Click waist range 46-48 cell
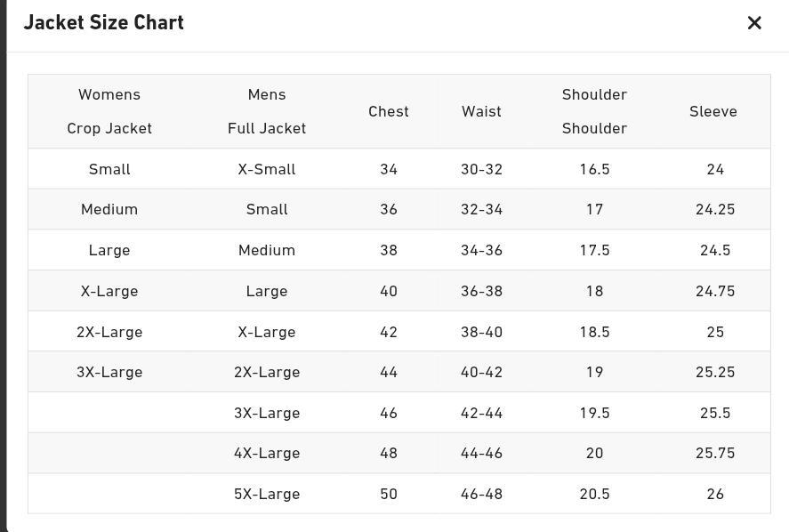The height and width of the screenshot is (532, 789). point(481,494)
